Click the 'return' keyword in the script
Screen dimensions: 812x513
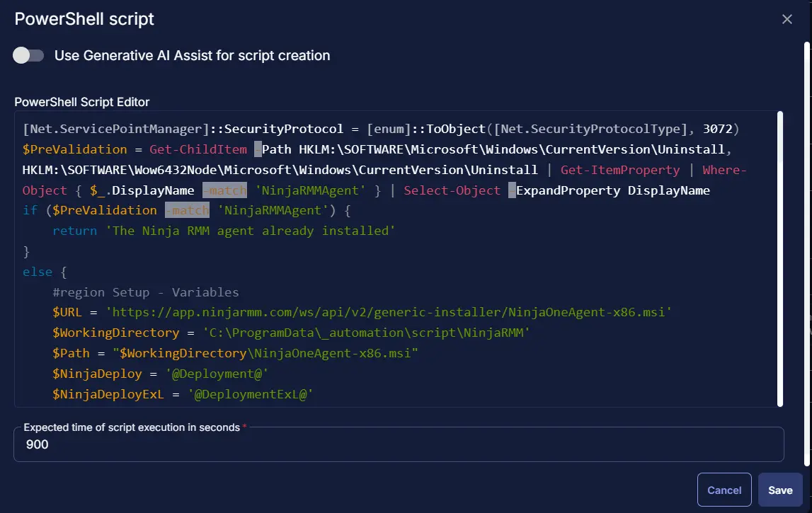[74, 231]
